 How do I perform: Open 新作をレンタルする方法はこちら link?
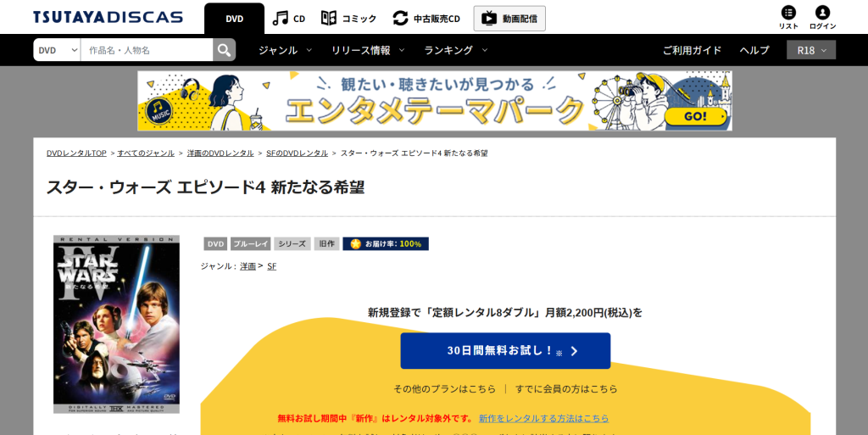click(x=543, y=418)
